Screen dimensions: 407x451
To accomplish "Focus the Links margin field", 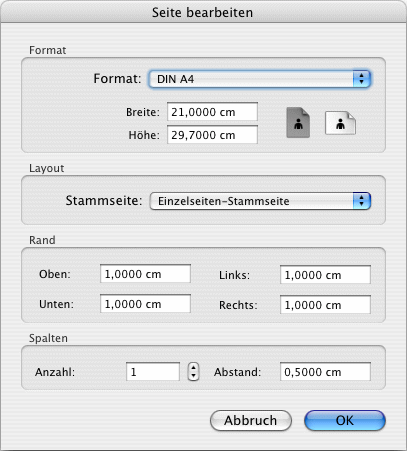I will coord(325,275).
